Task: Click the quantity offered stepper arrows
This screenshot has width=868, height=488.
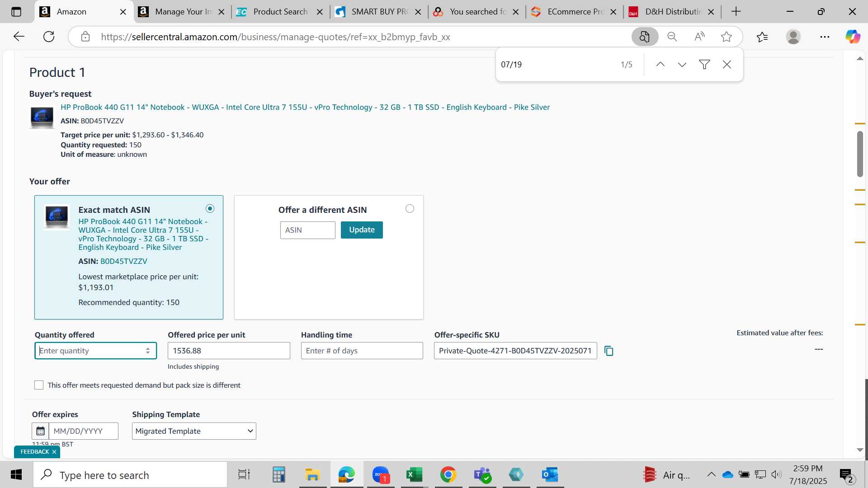Action: point(148,351)
